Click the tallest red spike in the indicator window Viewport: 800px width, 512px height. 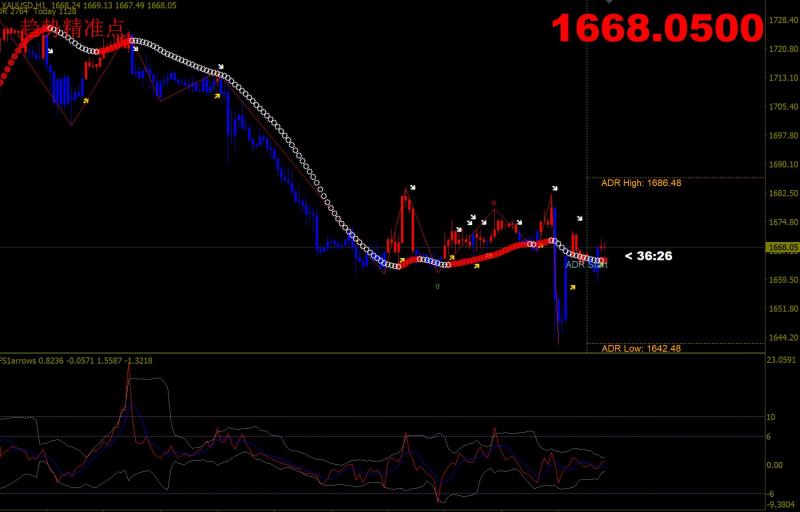128,395
